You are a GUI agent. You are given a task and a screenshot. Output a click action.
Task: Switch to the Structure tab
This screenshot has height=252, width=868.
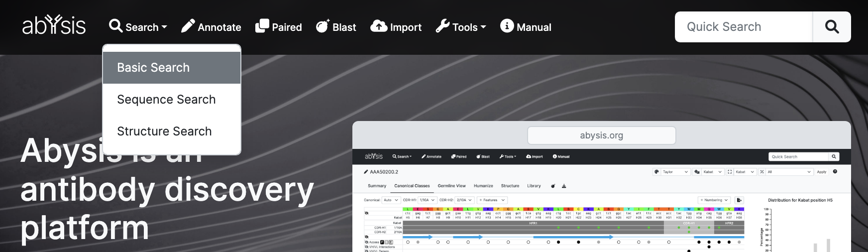click(510, 186)
